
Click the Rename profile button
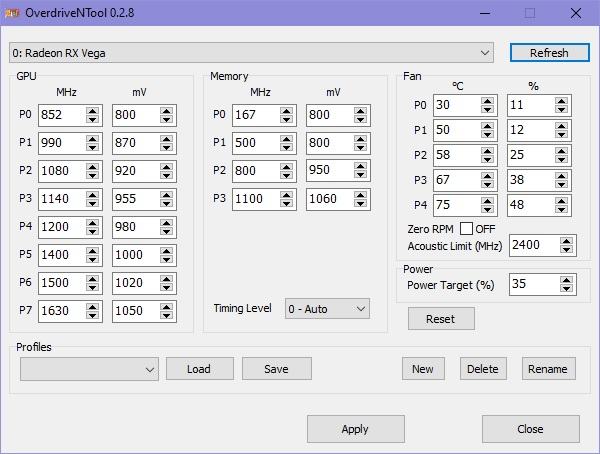[549, 369]
